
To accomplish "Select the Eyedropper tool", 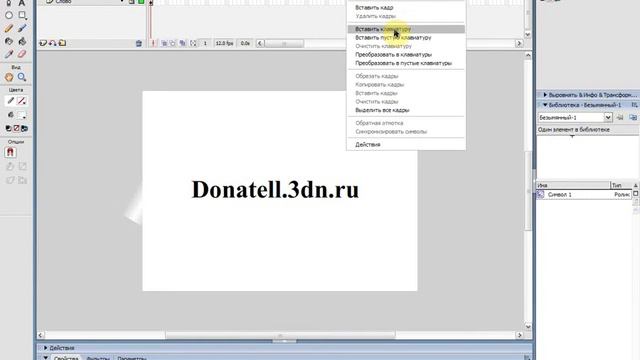I will pos(9,54).
